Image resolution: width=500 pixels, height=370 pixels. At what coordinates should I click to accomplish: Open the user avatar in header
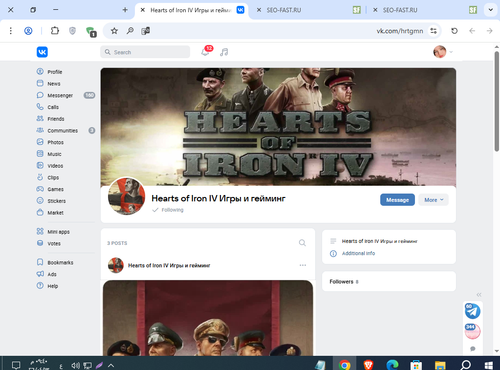pos(440,52)
